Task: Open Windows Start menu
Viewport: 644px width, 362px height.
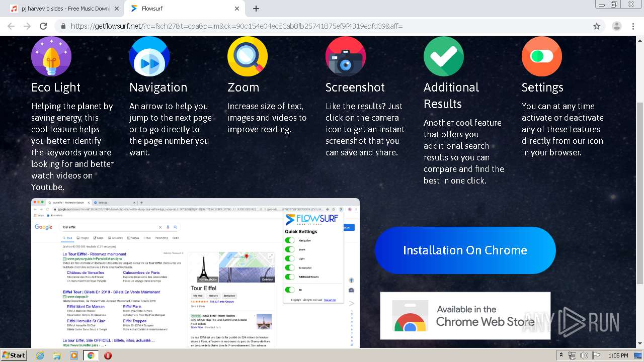Action: click(x=14, y=355)
